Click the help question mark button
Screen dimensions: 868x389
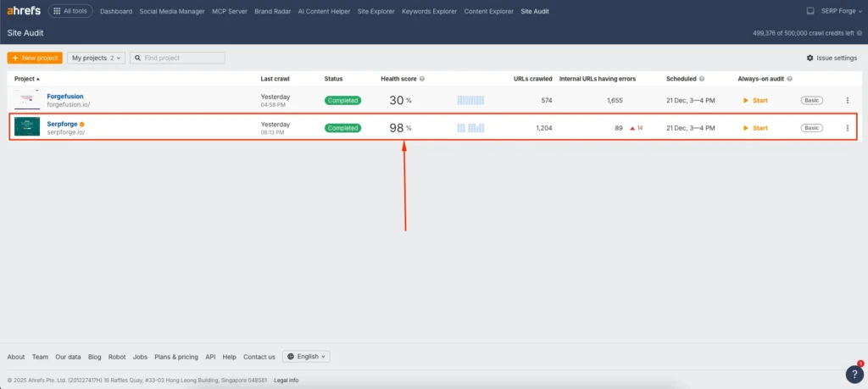854,374
